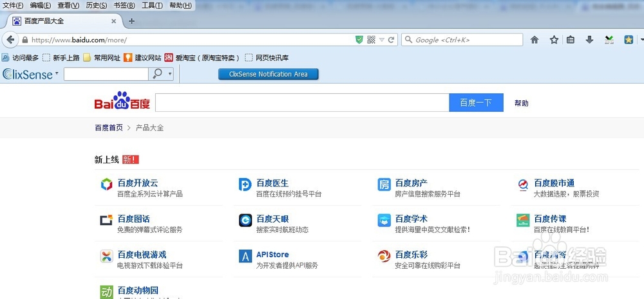The width and height of the screenshot is (644, 299).
Task: Open the 百度学术 title link
Action: coord(411,219)
